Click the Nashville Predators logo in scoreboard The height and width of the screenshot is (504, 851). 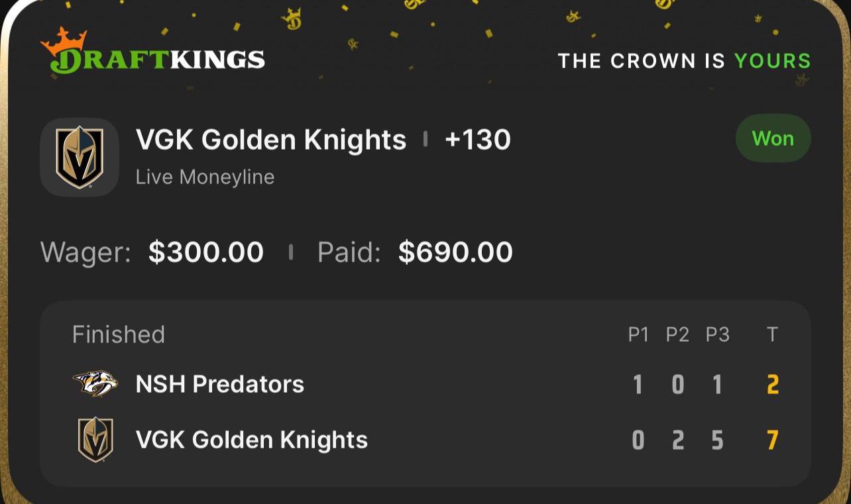click(x=95, y=383)
